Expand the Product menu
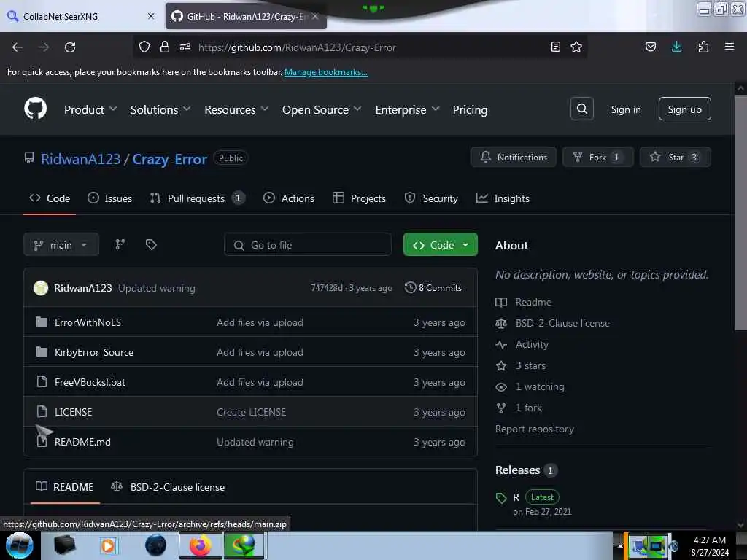The image size is (747, 560). click(x=90, y=109)
